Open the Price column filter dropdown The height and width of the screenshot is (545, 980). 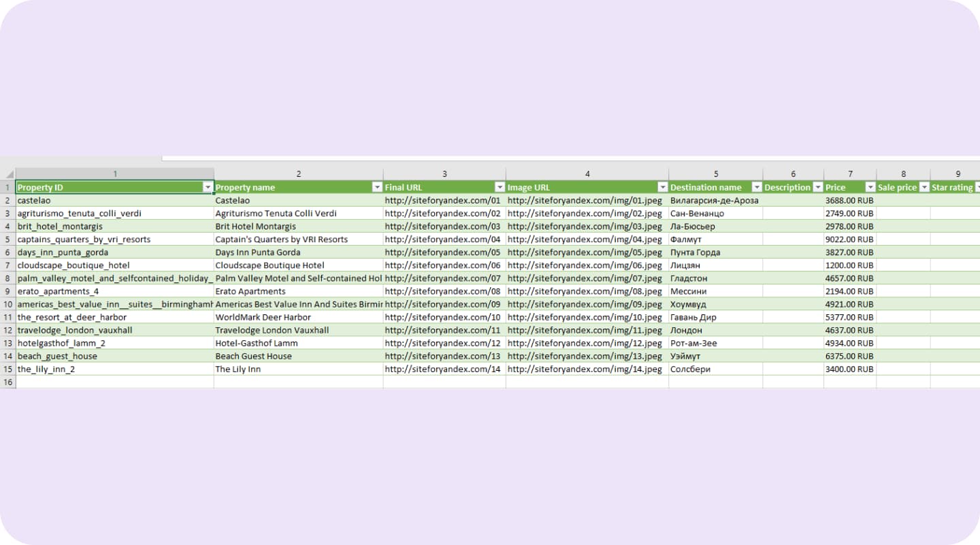pyautogui.click(x=870, y=187)
